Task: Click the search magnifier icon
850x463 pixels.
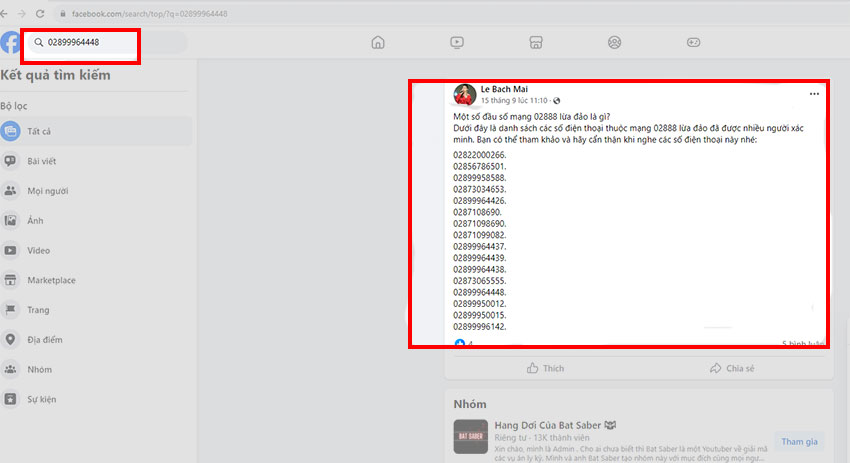Action: [39, 42]
